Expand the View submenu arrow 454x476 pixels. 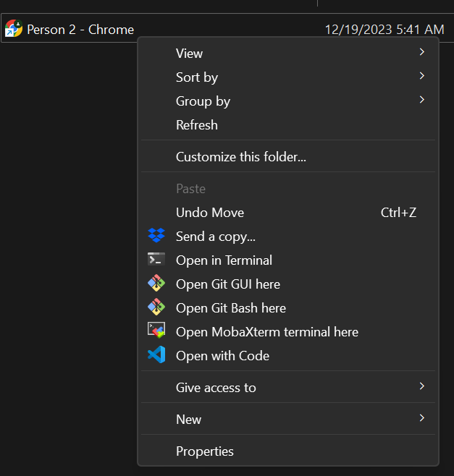[421, 52]
